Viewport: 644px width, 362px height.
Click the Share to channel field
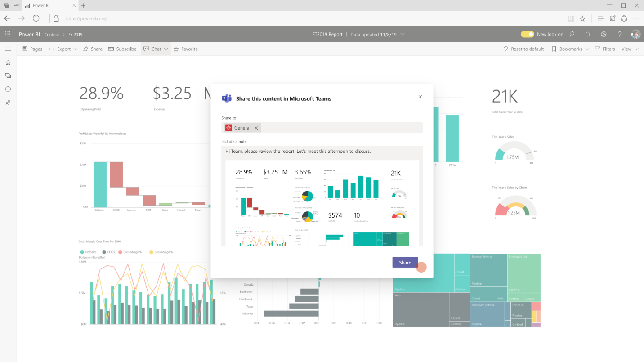[322, 128]
